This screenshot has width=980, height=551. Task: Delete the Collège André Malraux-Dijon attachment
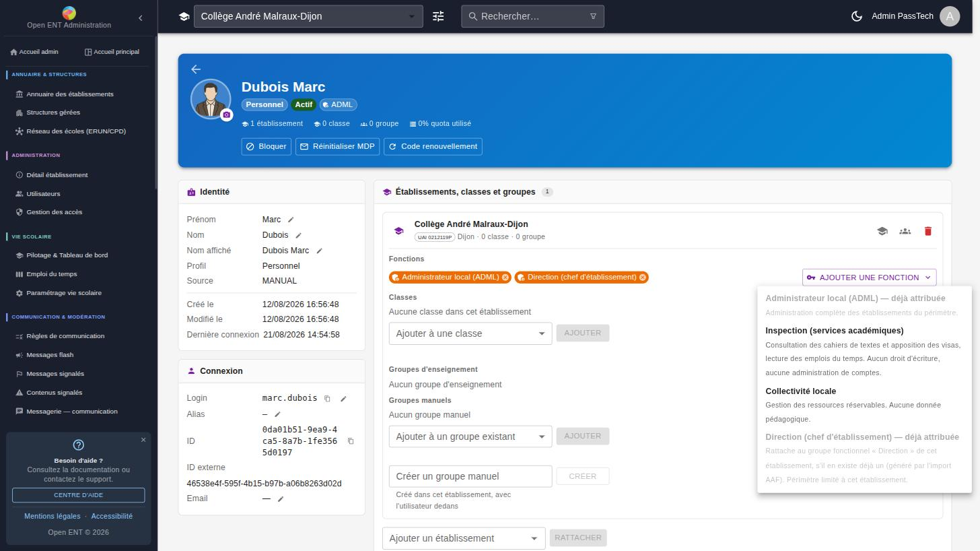pyautogui.click(x=928, y=231)
